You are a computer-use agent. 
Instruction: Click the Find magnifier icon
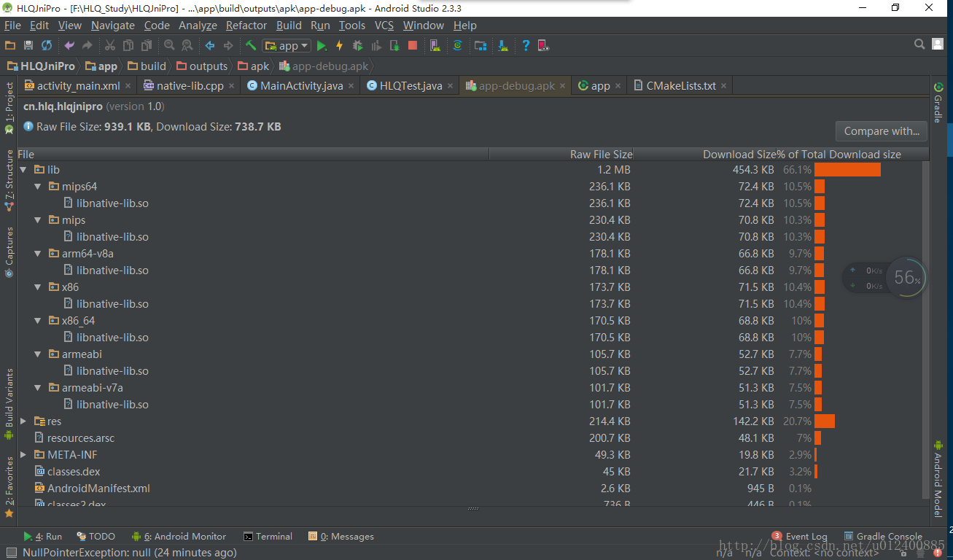169,45
